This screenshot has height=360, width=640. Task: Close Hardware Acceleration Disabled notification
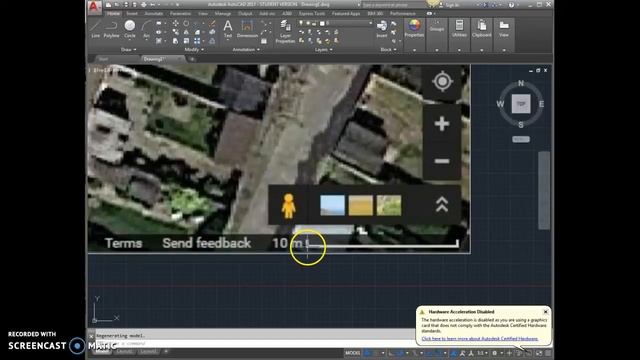coord(546,312)
